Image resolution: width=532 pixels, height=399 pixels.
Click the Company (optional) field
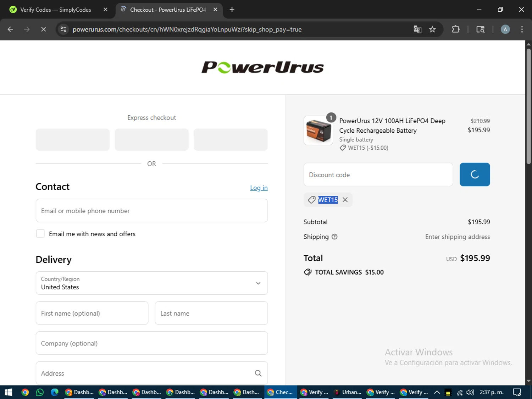(152, 343)
